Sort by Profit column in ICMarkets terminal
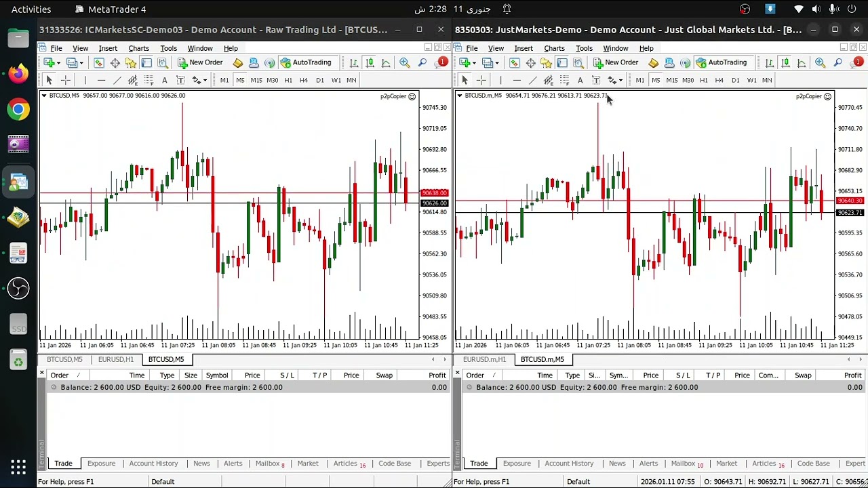This screenshot has height=488, width=868. pyautogui.click(x=437, y=375)
